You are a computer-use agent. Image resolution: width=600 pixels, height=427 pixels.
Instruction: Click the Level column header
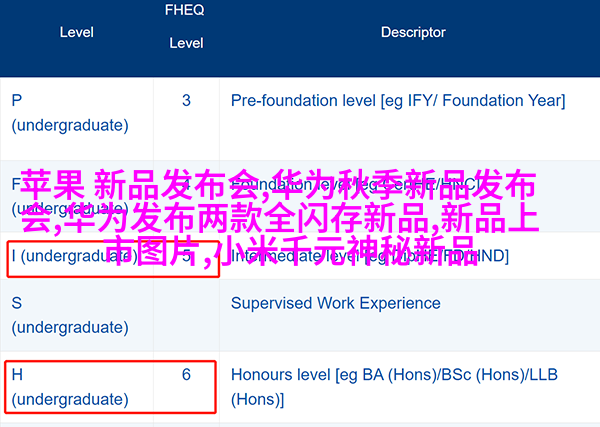(x=77, y=32)
